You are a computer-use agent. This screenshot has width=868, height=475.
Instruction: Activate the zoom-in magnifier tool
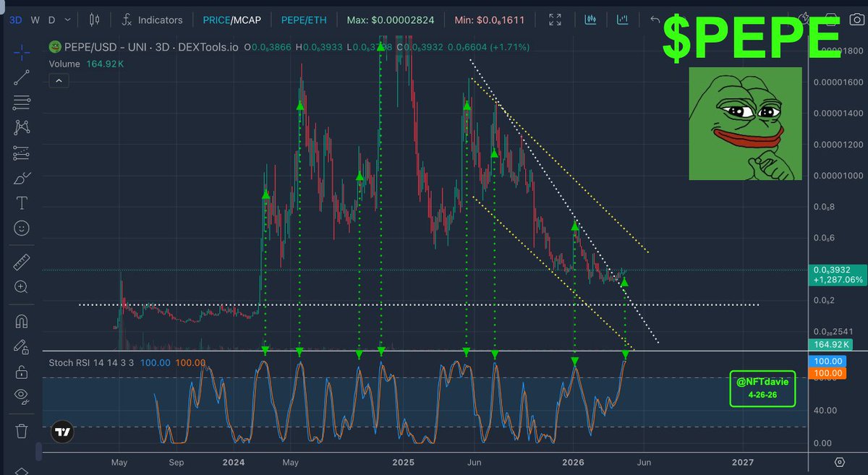(22, 286)
